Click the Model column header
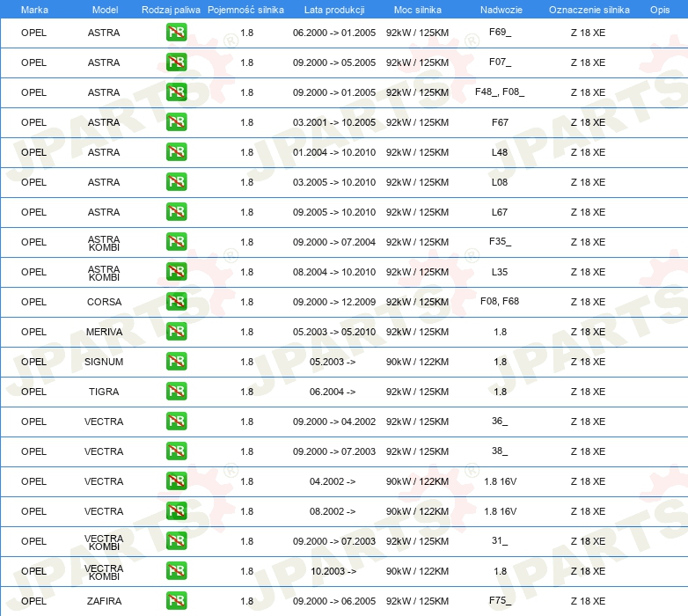The image size is (688, 616). click(105, 10)
